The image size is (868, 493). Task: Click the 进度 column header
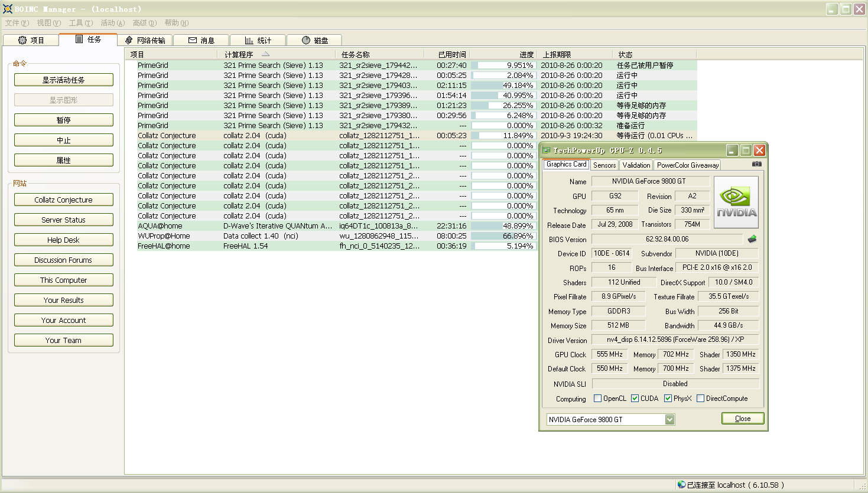(503, 54)
